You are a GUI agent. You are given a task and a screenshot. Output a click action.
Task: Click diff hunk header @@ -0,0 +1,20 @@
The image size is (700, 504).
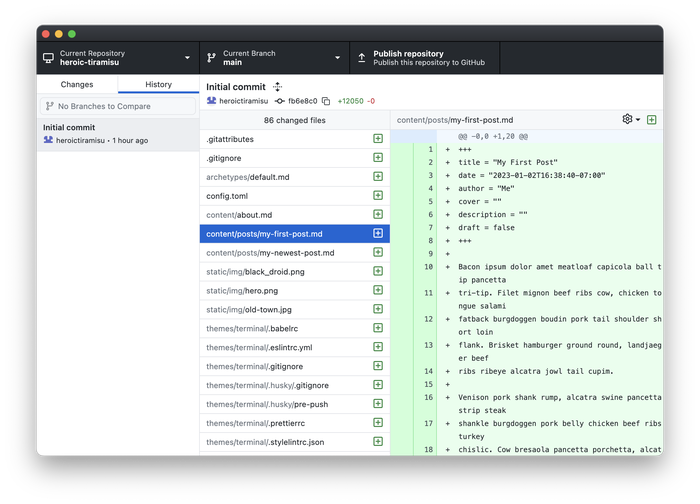[x=493, y=137]
